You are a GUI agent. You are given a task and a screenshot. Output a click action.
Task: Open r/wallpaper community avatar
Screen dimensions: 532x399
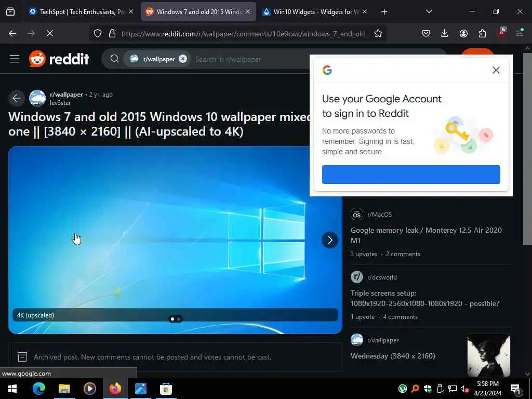(x=37, y=98)
